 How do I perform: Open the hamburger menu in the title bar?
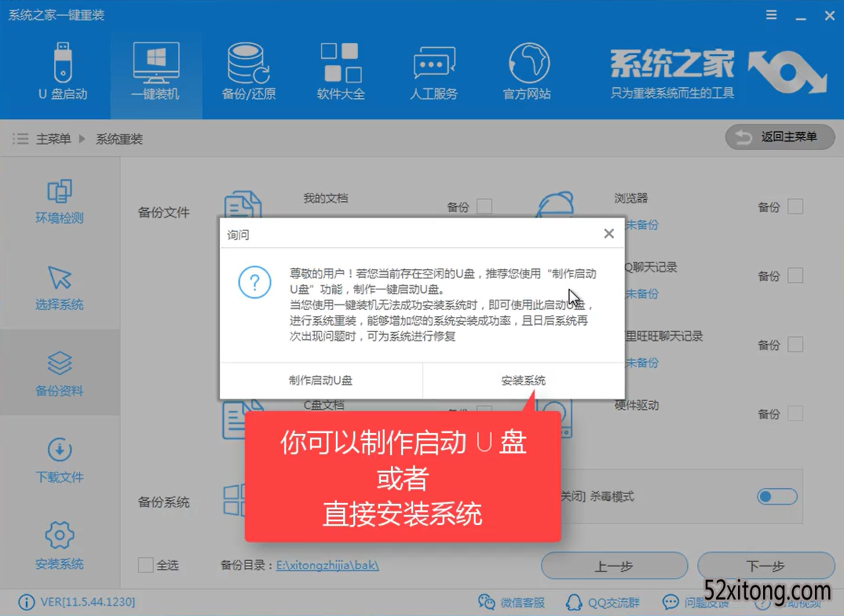[771, 15]
